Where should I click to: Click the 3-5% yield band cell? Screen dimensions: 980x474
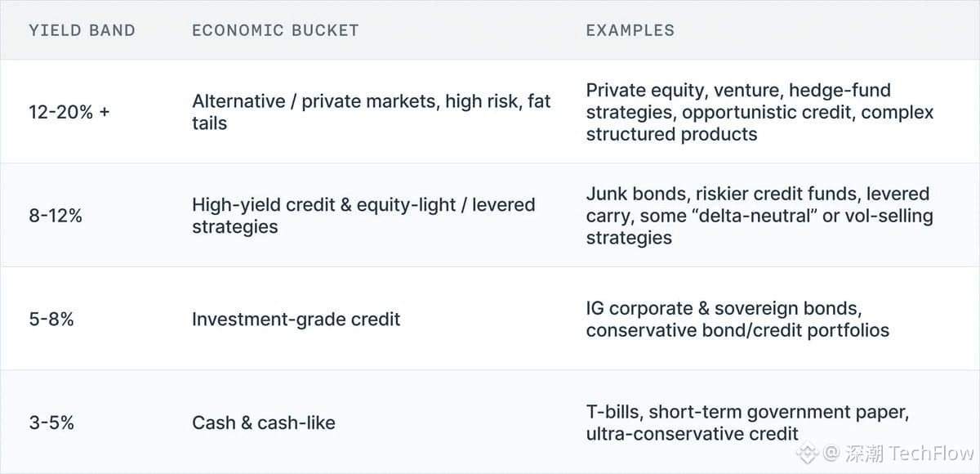[x=51, y=423]
